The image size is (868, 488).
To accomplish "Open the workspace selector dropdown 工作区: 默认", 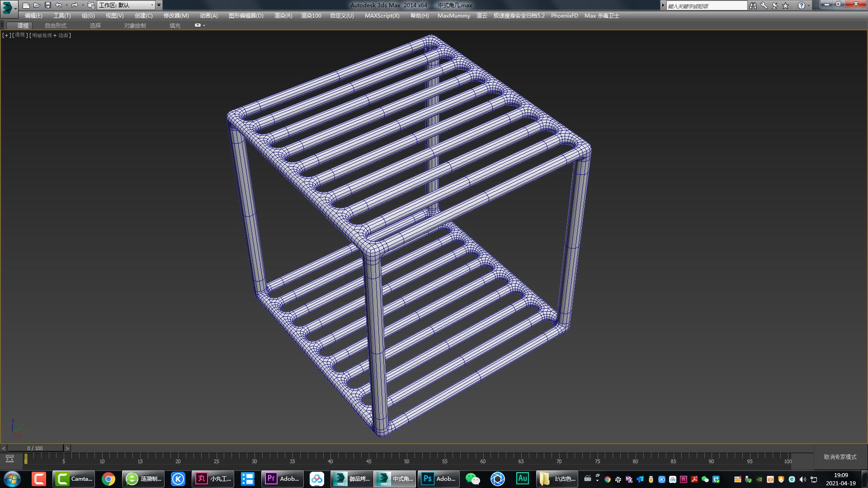I will [126, 5].
